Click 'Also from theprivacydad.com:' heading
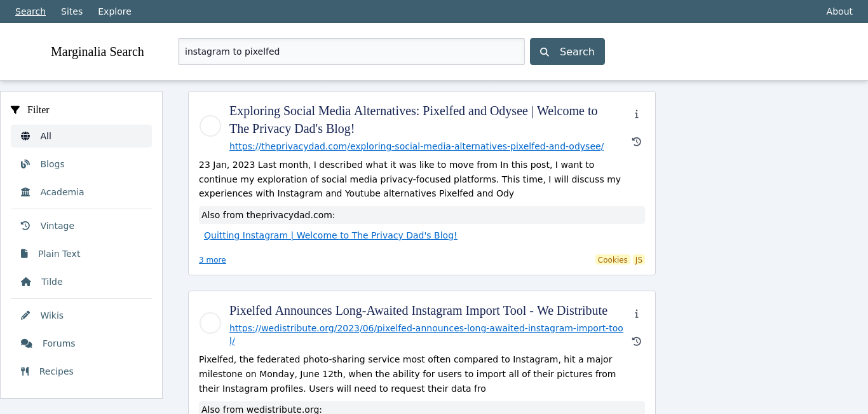This screenshot has width=868, height=414. 422,215
